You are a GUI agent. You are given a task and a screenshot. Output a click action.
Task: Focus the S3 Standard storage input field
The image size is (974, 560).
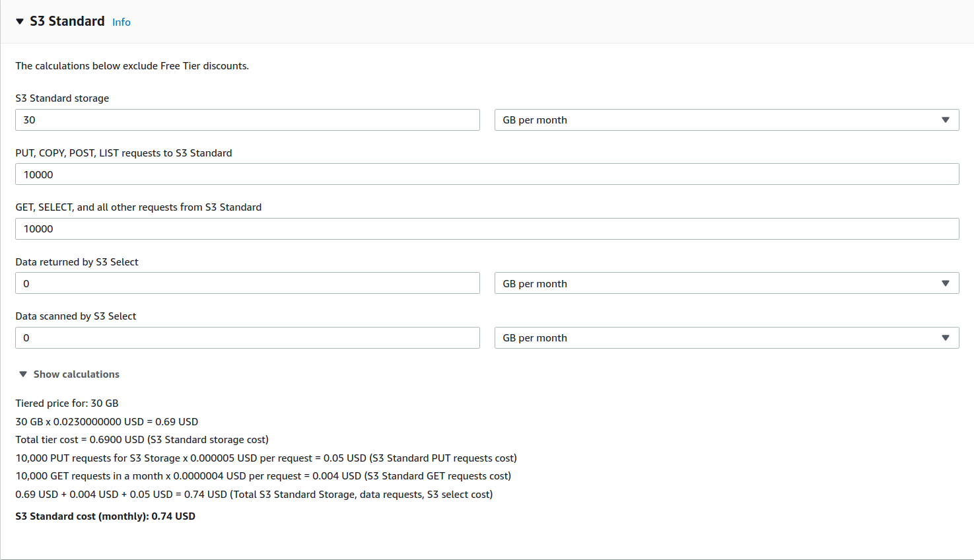point(247,120)
